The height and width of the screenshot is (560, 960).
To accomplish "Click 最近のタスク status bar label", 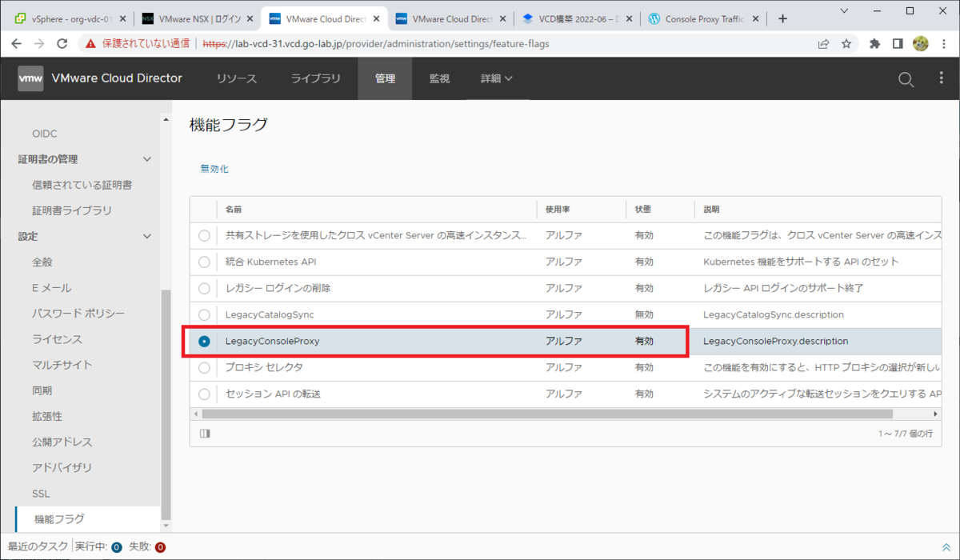I will click(x=38, y=547).
